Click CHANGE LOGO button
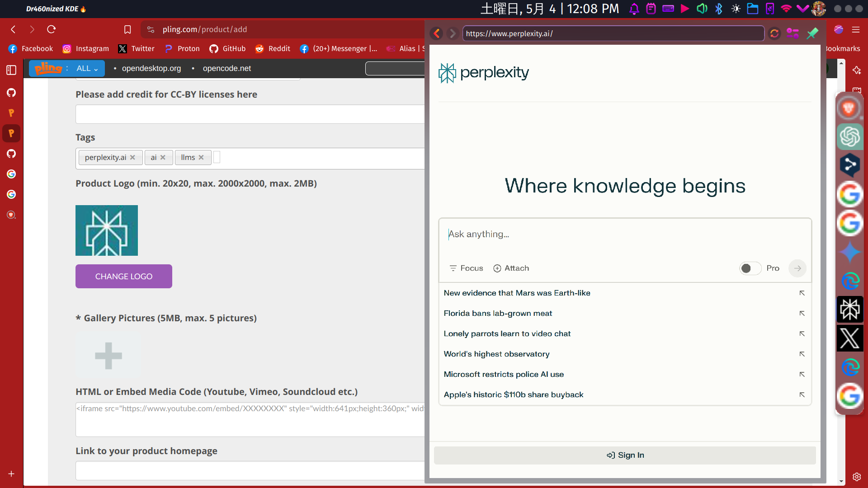The height and width of the screenshot is (488, 868). pyautogui.click(x=124, y=277)
